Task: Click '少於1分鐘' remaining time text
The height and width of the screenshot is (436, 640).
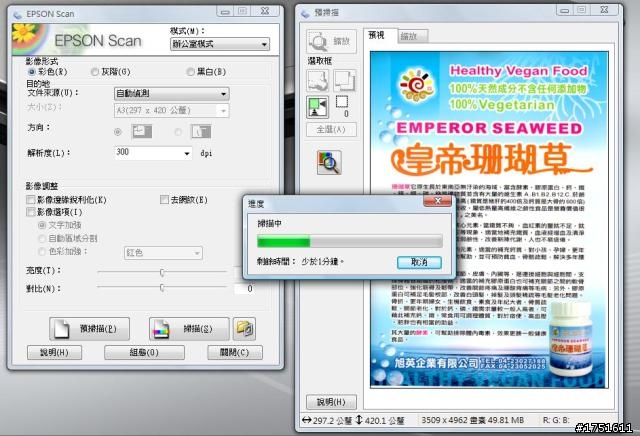Action: coord(320,261)
